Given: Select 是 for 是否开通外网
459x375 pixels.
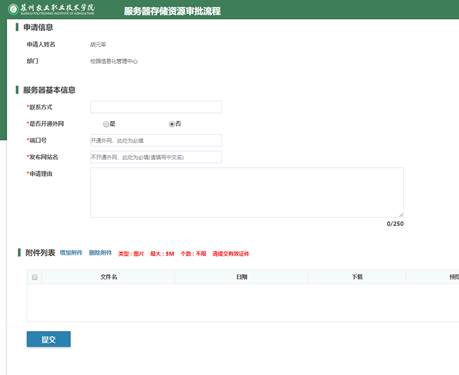Looking at the screenshot, I should pos(106,124).
